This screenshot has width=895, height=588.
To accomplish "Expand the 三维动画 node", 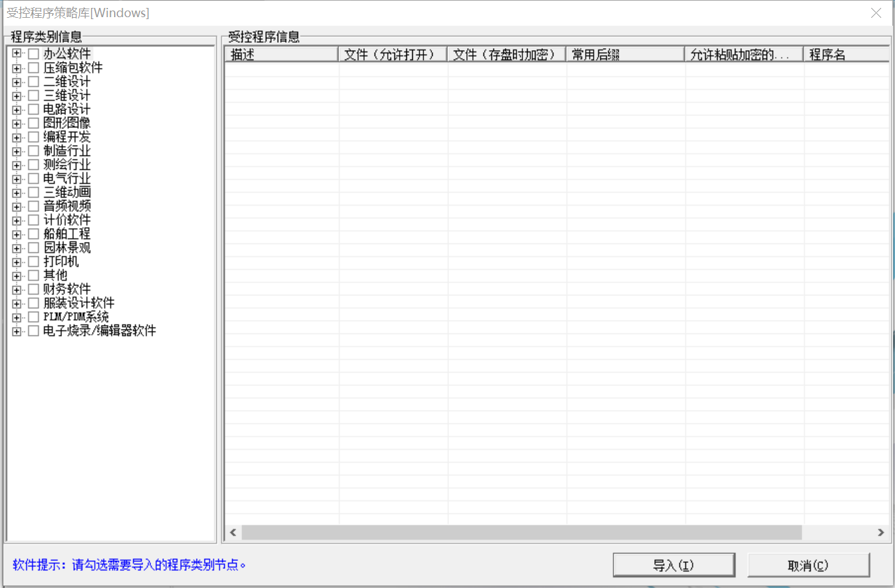I will pyautogui.click(x=16, y=192).
